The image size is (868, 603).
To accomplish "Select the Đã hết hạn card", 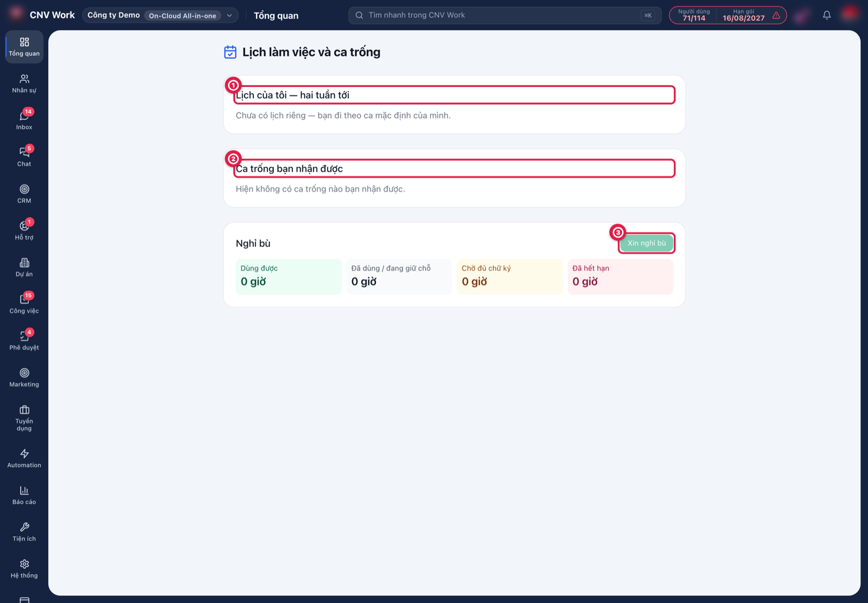I will click(621, 277).
